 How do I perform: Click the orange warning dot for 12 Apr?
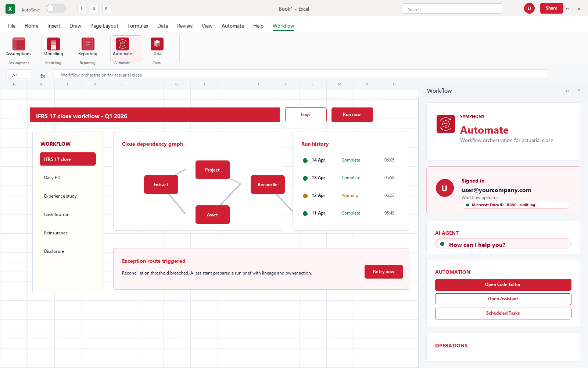(x=305, y=196)
